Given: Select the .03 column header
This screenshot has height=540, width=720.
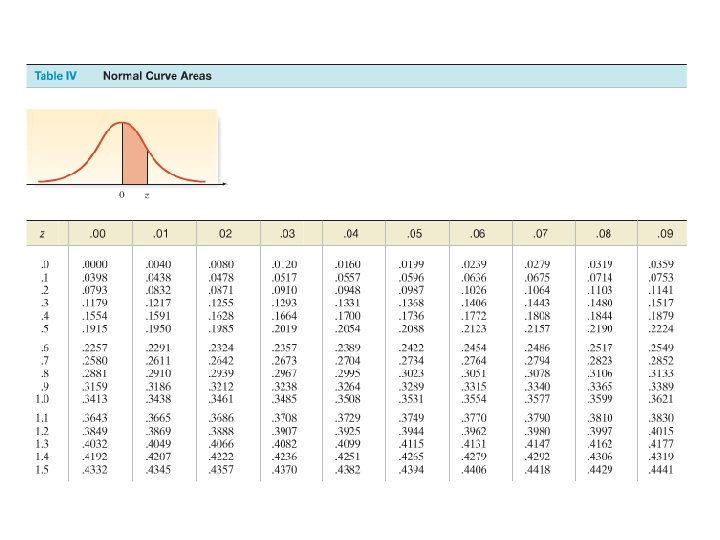Looking at the screenshot, I should (287, 234).
